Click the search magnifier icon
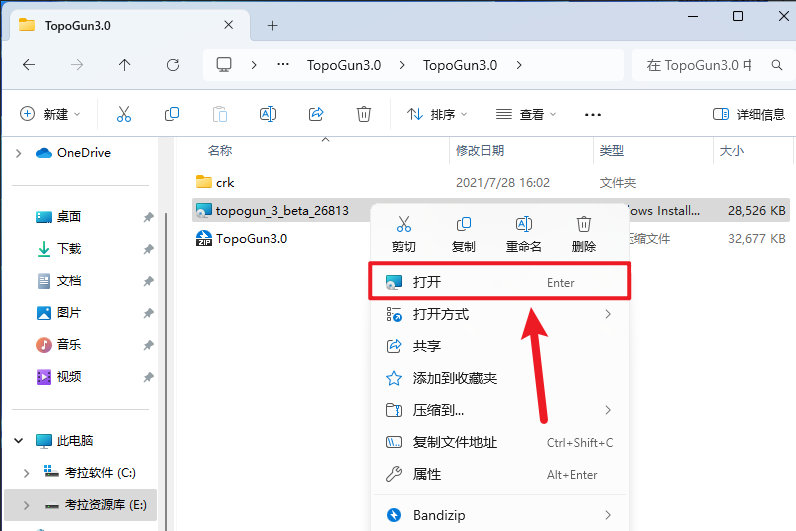The height and width of the screenshot is (531, 796). click(x=777, y=65)
